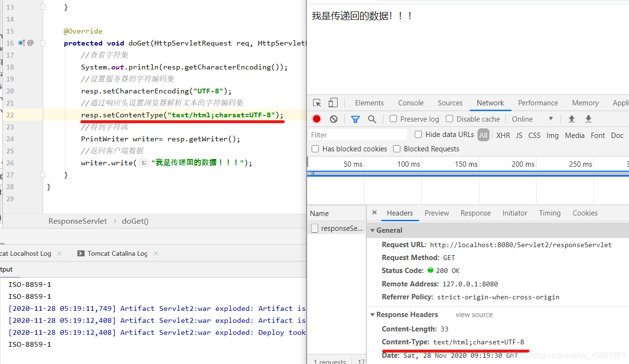Click line number 22 in the gutter

(10, 115)
